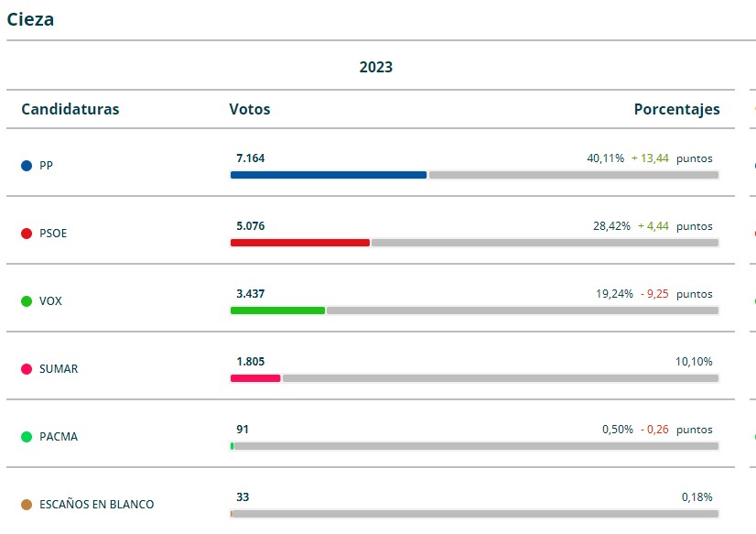Image resolution: width=756 pixels, height=534 pixels.
Task: Click the pink SUMAR vote bar
Action: pyautogui.click(x=255, y=378)
